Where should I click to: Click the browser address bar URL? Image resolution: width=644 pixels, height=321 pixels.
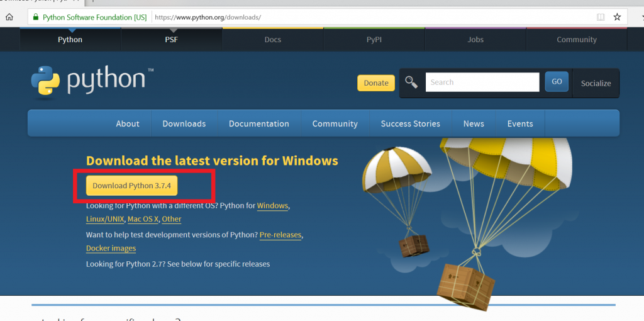point(208,17)
